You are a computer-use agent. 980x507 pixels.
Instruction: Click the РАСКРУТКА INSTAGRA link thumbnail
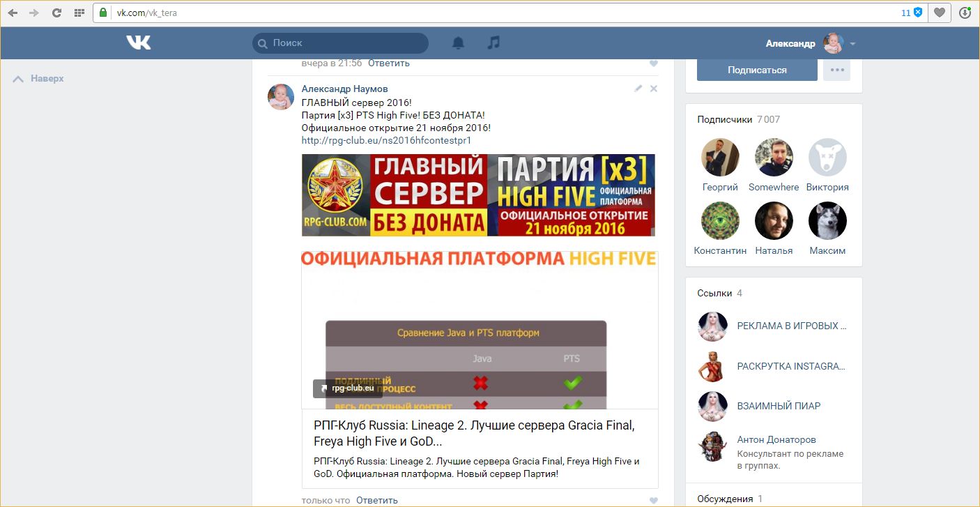[x=712, y=367]
